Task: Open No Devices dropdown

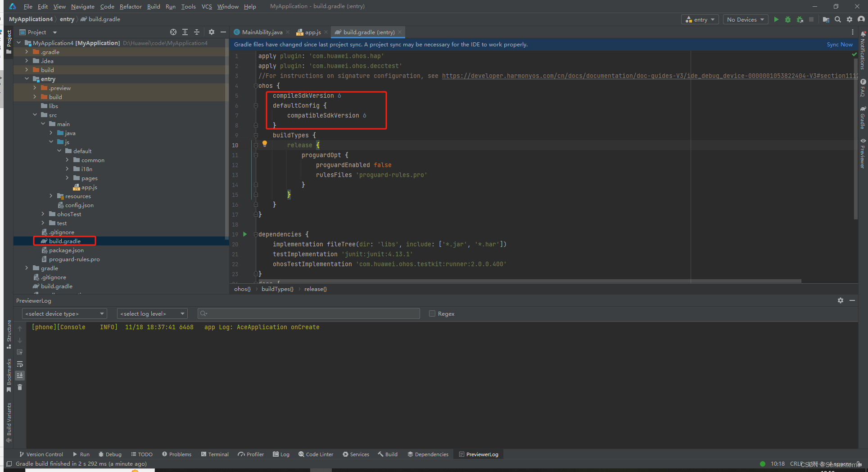Action: [746, 19]
